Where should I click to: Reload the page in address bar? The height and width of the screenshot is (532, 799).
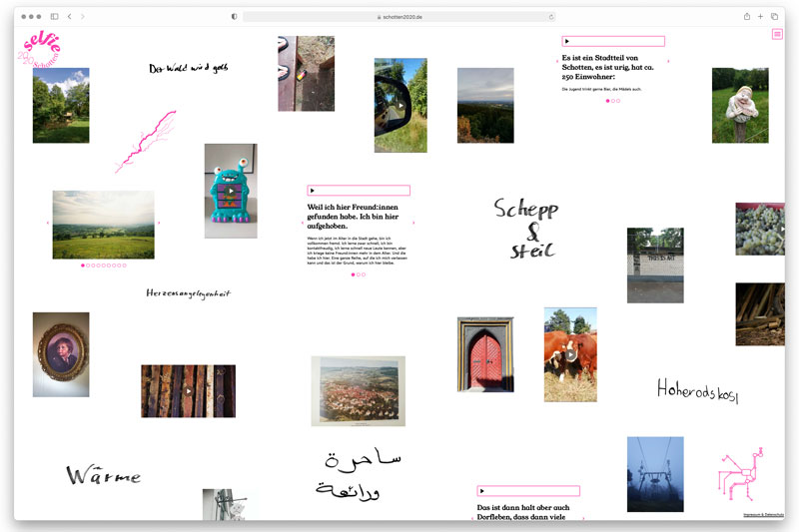click(x=550, y=17)
